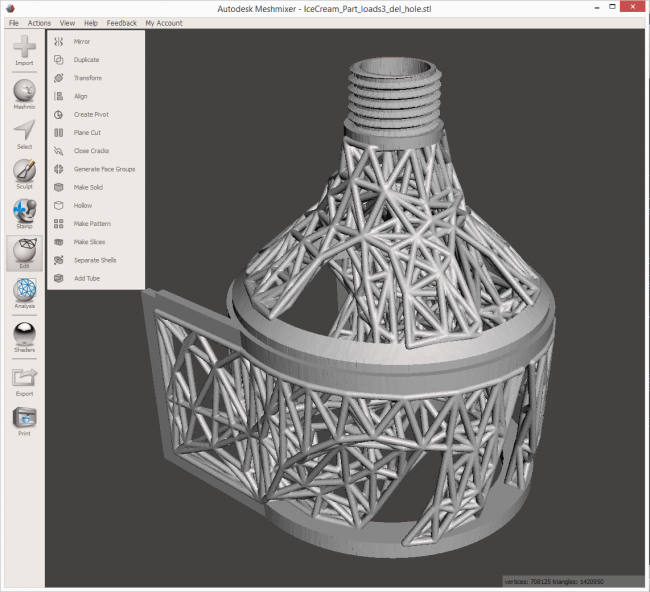Select the Separate Shells label
Viewport: 650px width, 592px height.
pyautogui.click(x=95, y=260)
